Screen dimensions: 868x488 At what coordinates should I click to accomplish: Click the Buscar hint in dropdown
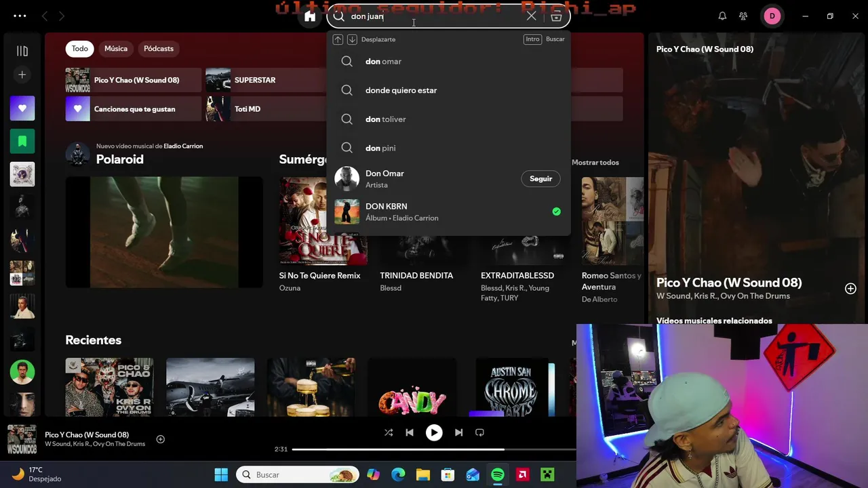[555, 39]
